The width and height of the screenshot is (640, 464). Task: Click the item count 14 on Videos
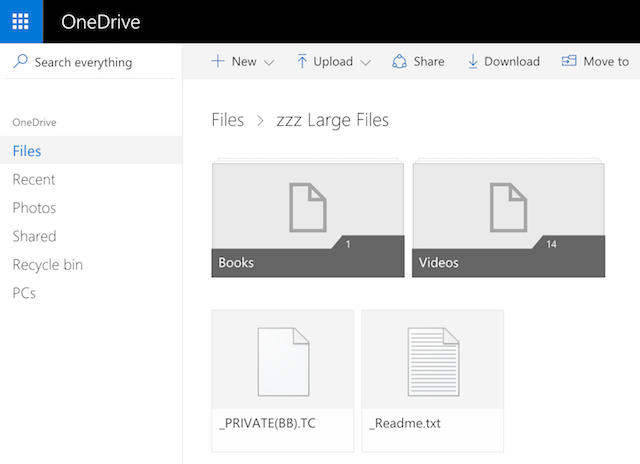coord(551,244)
